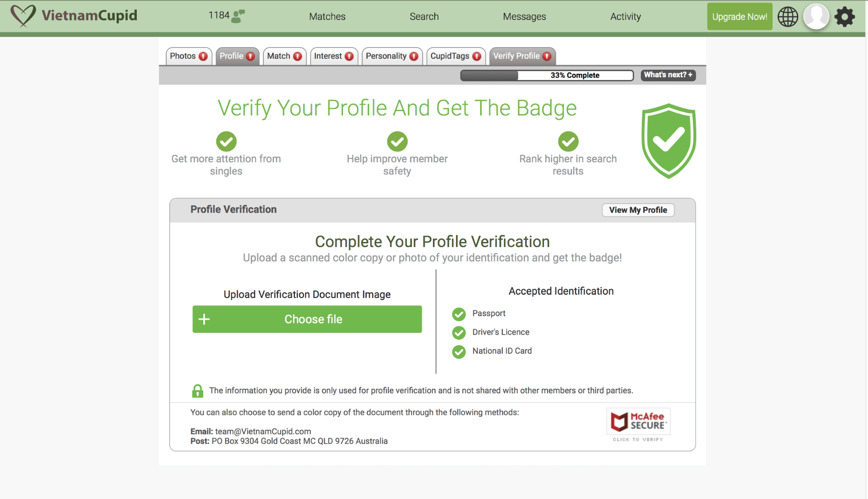
Task: Click the large green shield badge
Action: point(669,141)
